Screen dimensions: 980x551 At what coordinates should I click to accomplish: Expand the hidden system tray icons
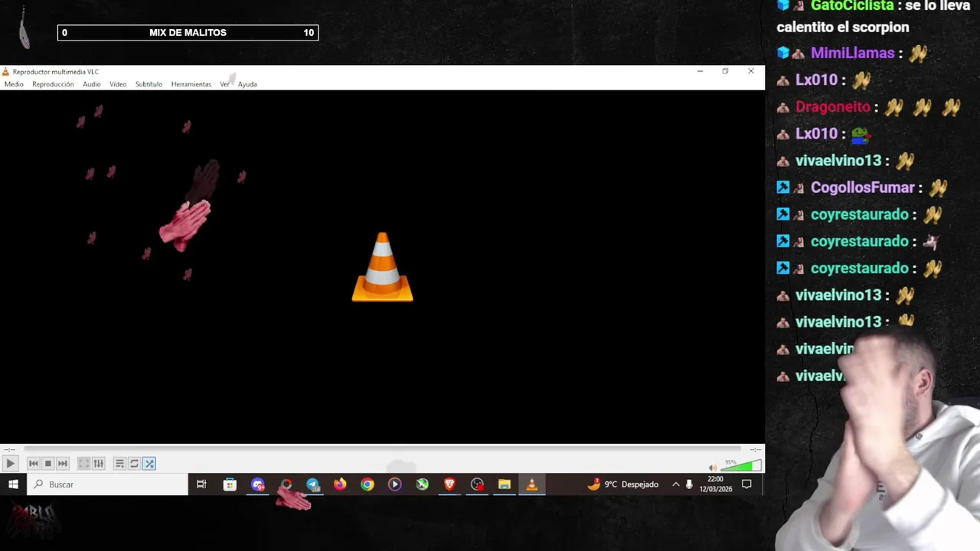[675, 484]
